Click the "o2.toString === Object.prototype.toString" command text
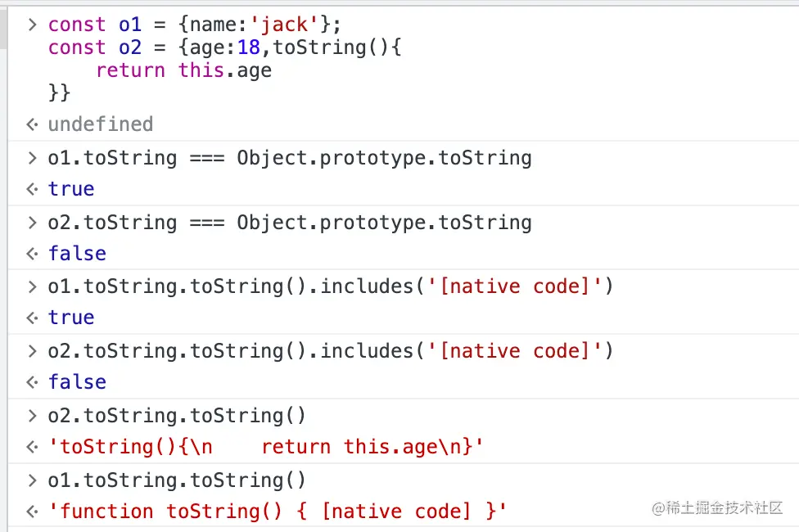The height and width of the screenshot is (532, 799). click(x=290, y=223)
